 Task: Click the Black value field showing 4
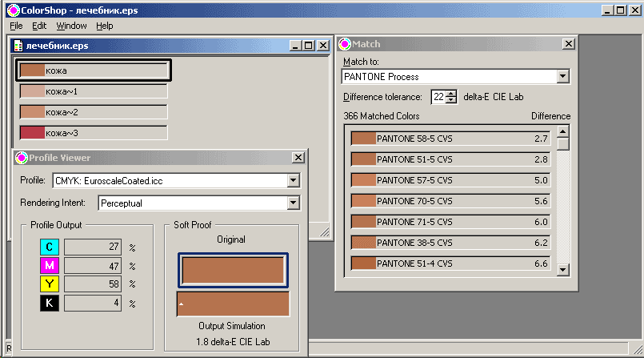(93, 304)
